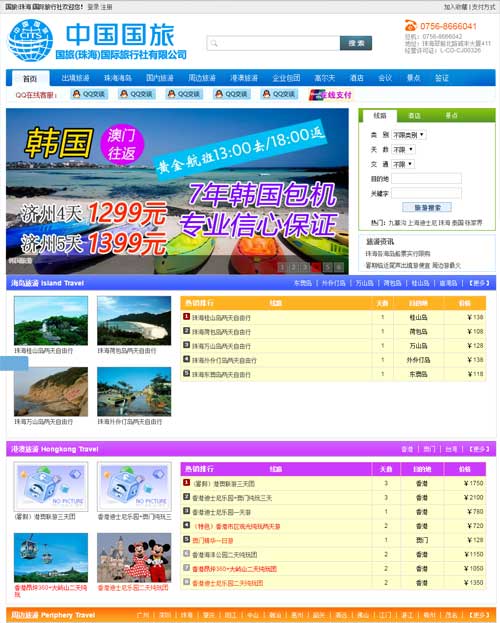Go to banner slide 5
The height and width of the screenshot is (623, 500).
pos(328,267)
